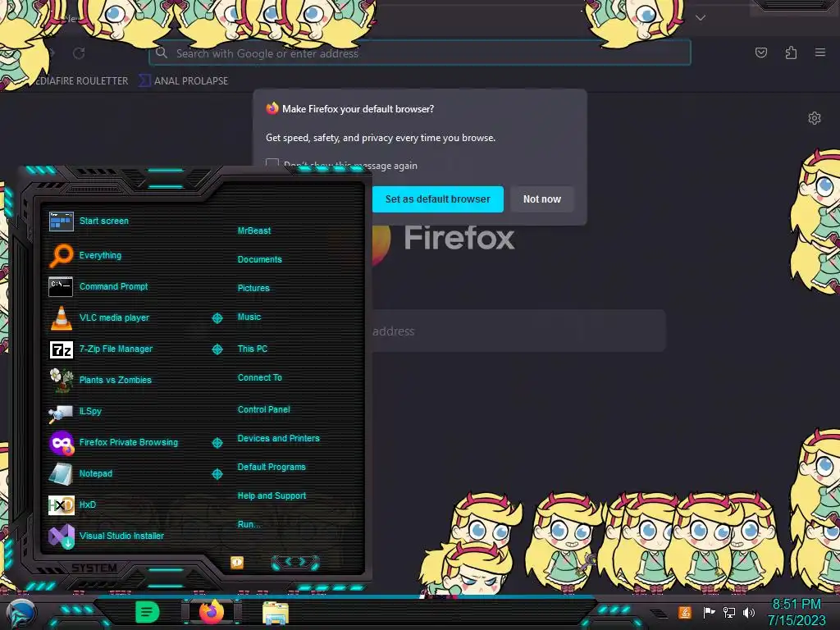Open Help and Support
The width and height of the screenshot is (840, 630).
[272, 496]
